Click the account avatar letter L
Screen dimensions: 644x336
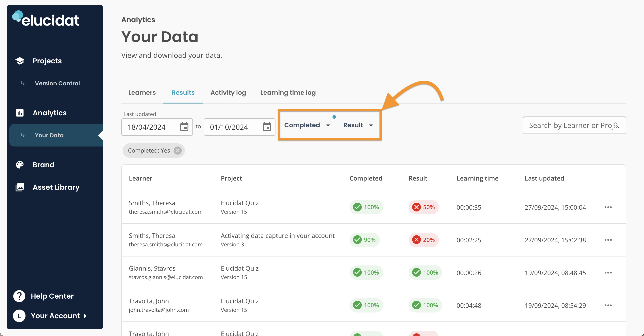tap(19, 316)
